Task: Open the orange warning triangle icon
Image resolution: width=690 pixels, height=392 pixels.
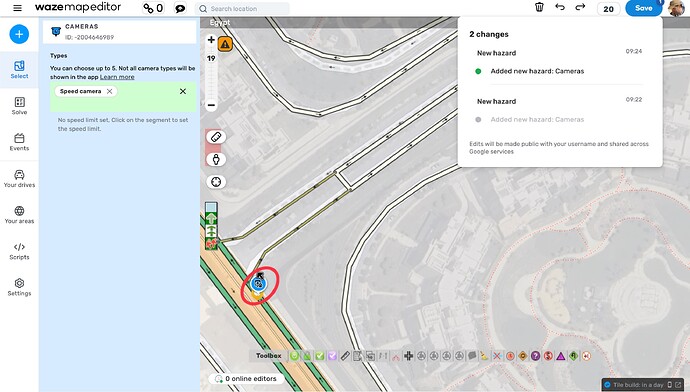Action: (225, 44)
